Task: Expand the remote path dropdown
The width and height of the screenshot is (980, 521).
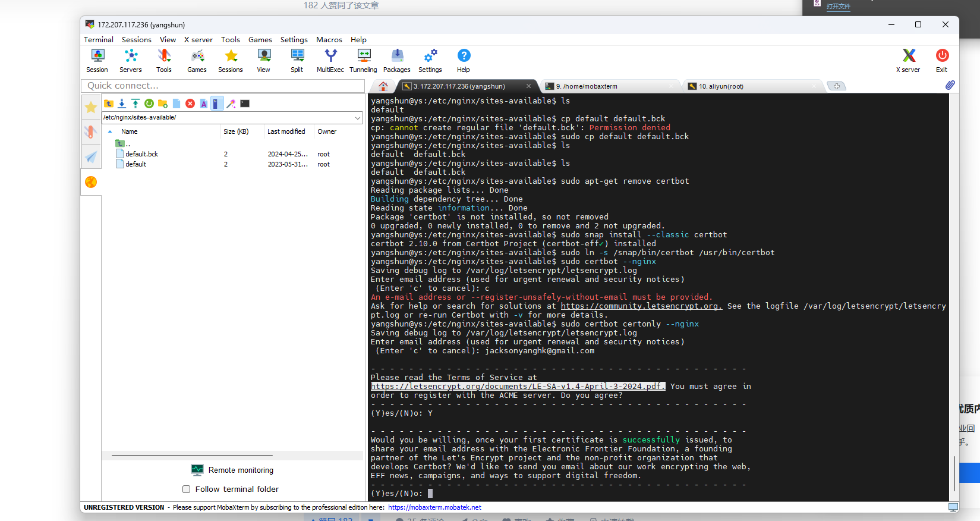Action: tap(358, 118)
